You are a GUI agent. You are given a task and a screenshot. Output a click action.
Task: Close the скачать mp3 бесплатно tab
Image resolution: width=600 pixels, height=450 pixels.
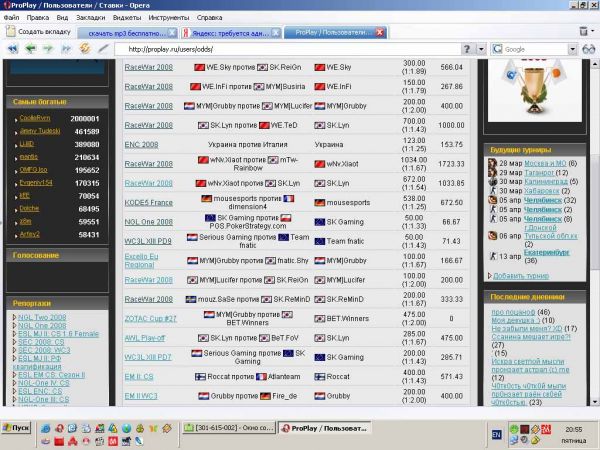click(173, 33)
